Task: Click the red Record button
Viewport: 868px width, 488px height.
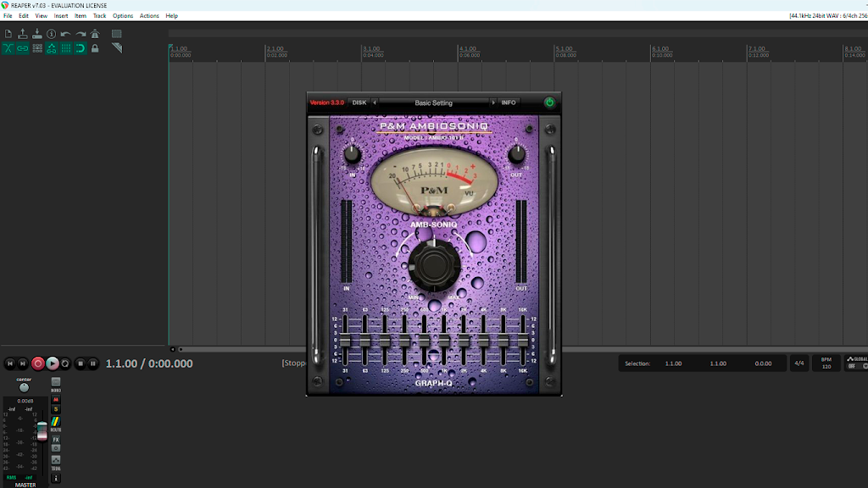Action: click(x=37, y=363)
